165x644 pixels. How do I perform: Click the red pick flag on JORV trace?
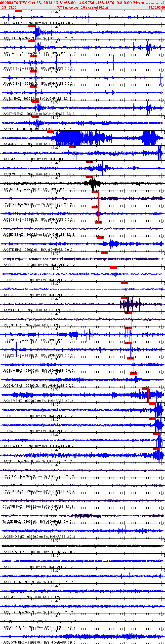click(x=51, y=132)
